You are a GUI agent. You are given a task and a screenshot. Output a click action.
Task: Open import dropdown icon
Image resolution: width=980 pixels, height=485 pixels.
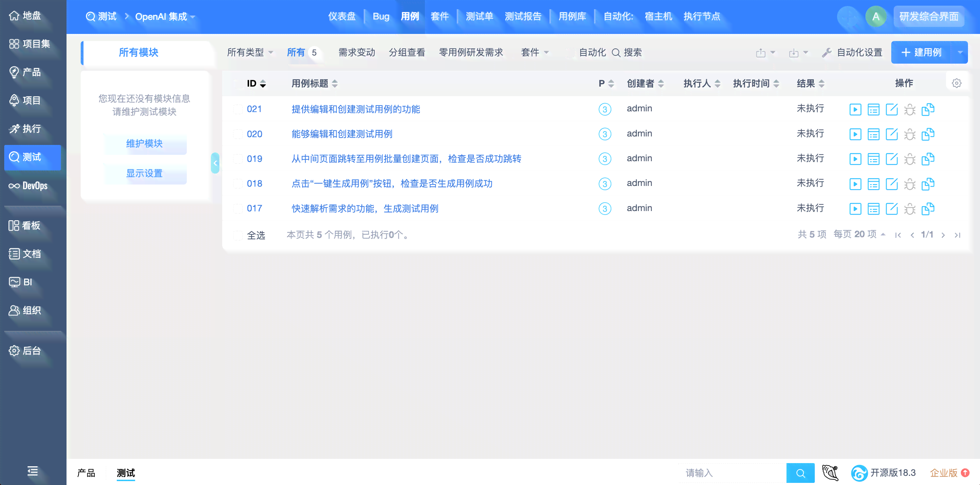(x=798, y=53)
